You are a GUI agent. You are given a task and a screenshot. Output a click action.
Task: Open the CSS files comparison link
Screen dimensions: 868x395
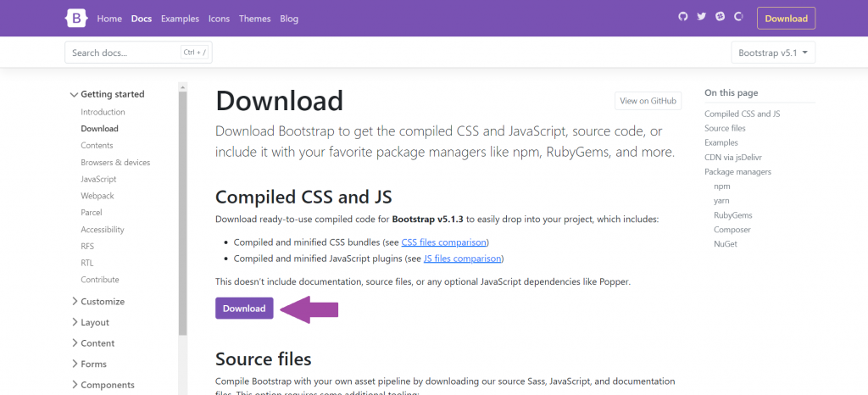pos(444,242)
